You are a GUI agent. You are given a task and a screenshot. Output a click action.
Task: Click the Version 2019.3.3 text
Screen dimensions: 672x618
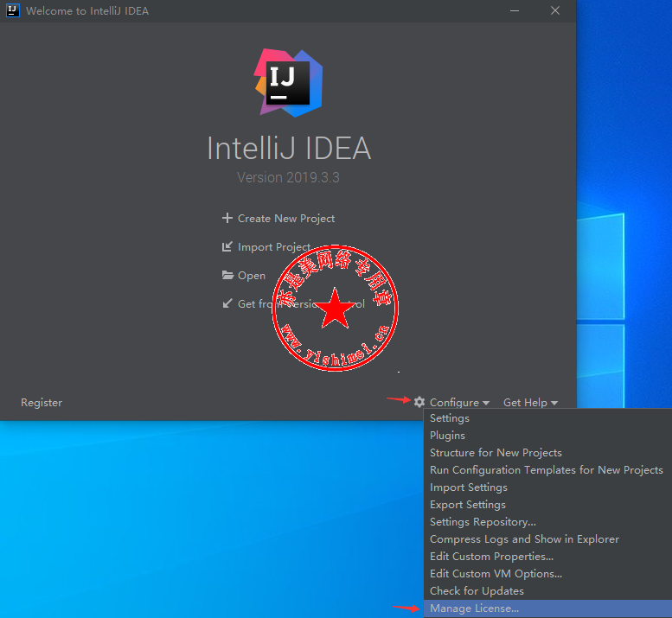point(288,177)
